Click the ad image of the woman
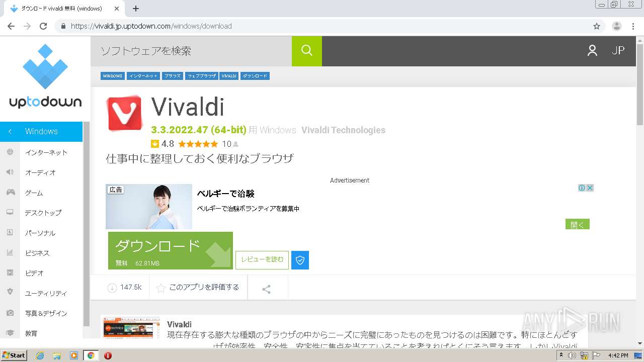 (149, 207)
